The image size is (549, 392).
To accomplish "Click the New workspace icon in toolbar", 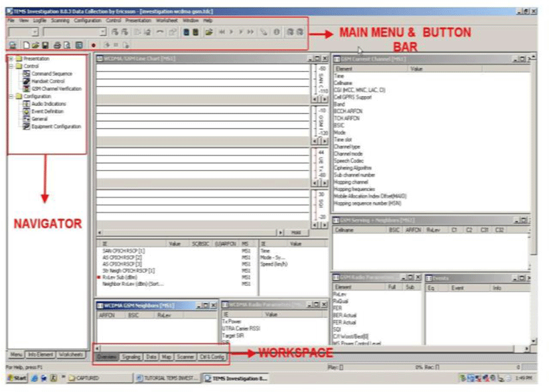I will tap(27, 45).
